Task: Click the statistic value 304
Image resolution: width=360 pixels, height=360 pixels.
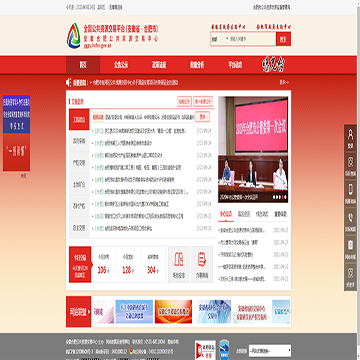Action: 152,270
